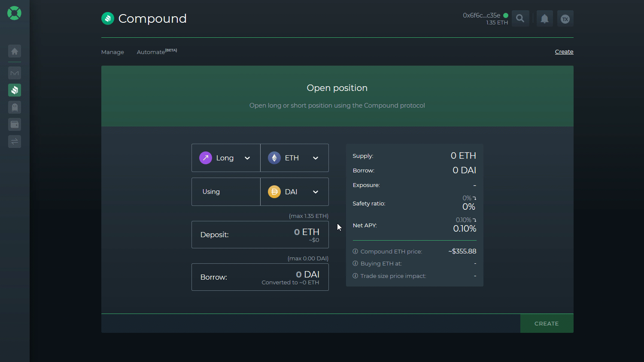644x362 pixels.
Task: Expand the DAI asset dropdown
Action: click(295, 192)
